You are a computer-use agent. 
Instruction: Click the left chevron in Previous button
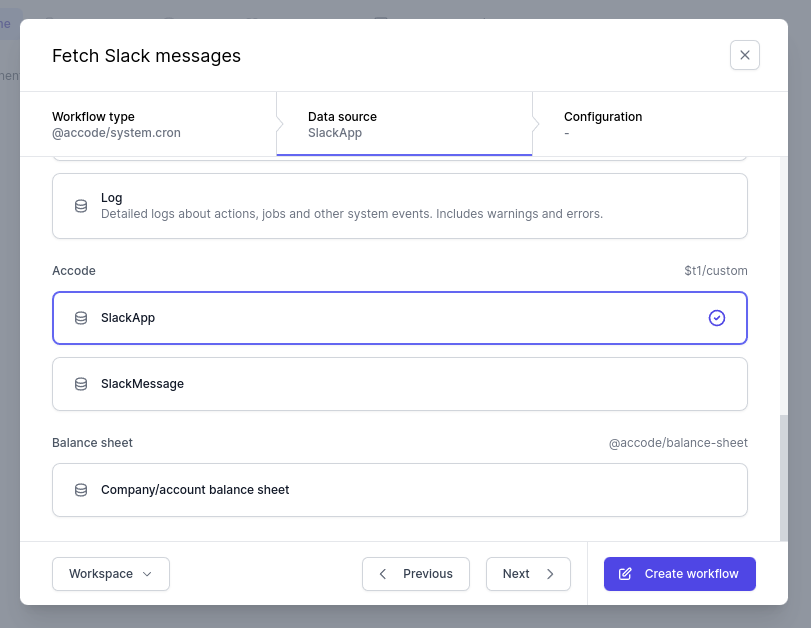[x=383, y=574]
